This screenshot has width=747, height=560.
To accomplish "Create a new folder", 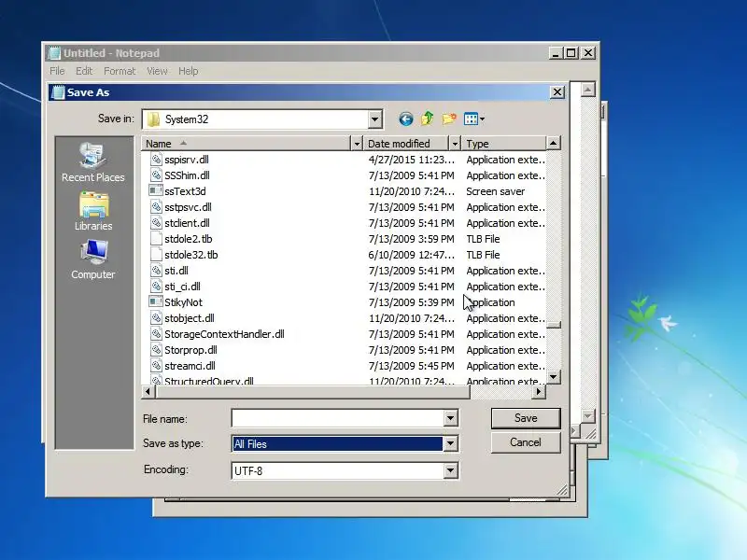I will (x=449, y=119).
